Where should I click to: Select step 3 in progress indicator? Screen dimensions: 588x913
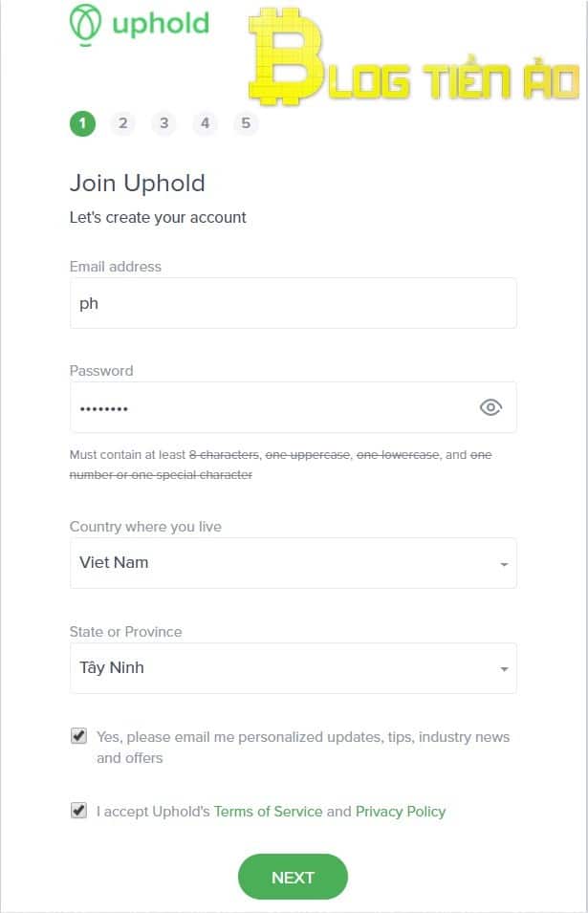coord(164,123)
